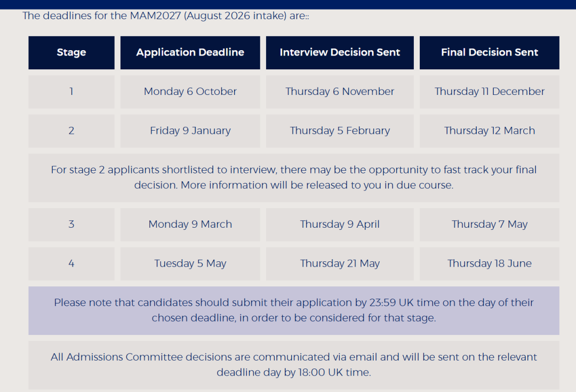Viewport: 576px width, 392px height.
Task: Click the Stage column header
Action: point(71,52)
